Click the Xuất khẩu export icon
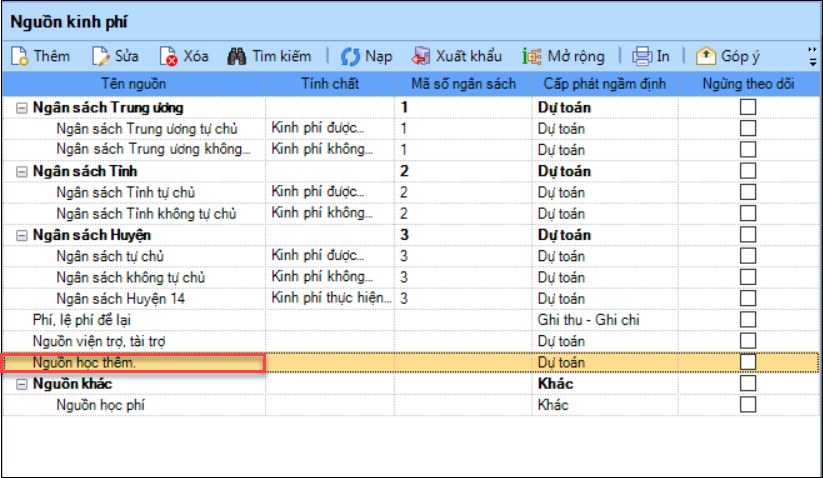 (x=422, y=56)
